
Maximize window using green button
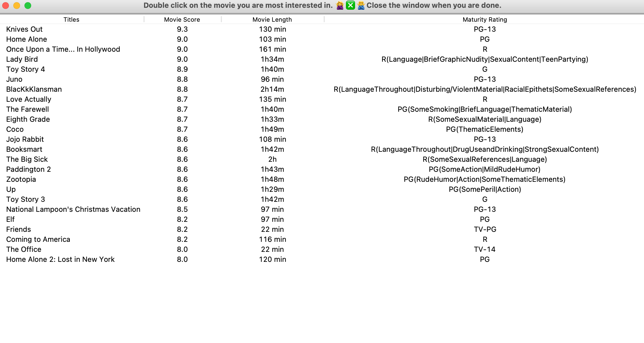coord(28,6)
